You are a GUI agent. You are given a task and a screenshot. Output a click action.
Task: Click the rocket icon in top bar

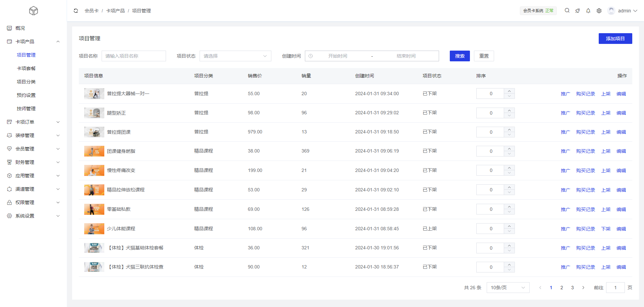(578, 11)
